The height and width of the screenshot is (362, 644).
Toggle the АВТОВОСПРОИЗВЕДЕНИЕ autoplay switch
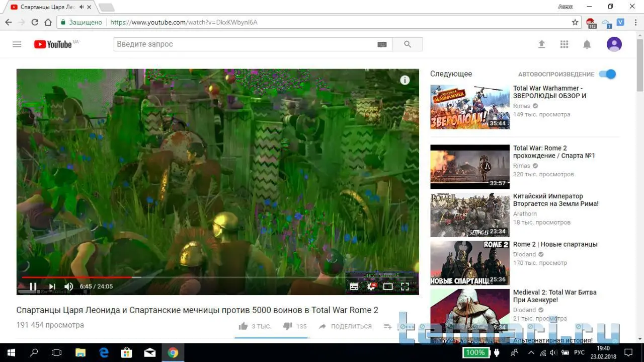[608, 74]
